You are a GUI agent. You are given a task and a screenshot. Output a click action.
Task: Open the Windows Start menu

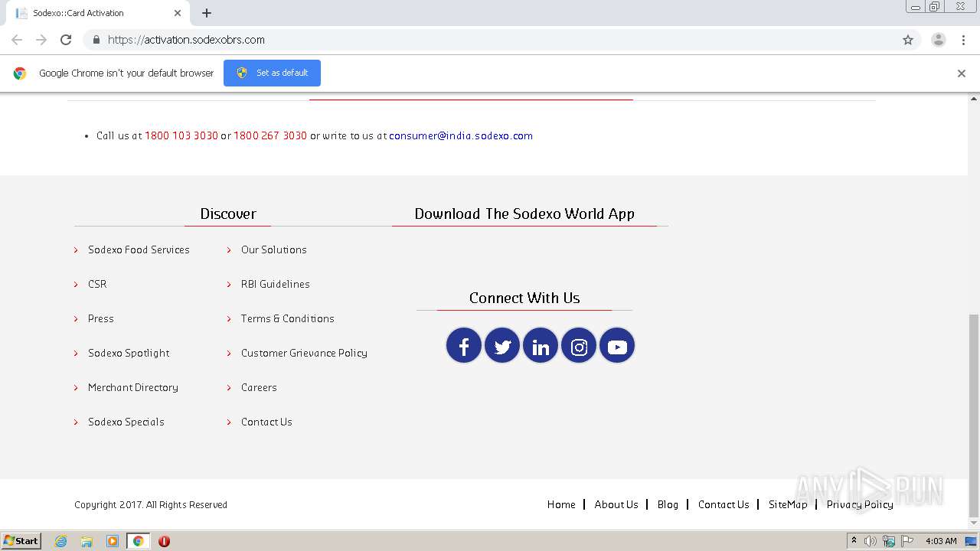coord(21,541)
